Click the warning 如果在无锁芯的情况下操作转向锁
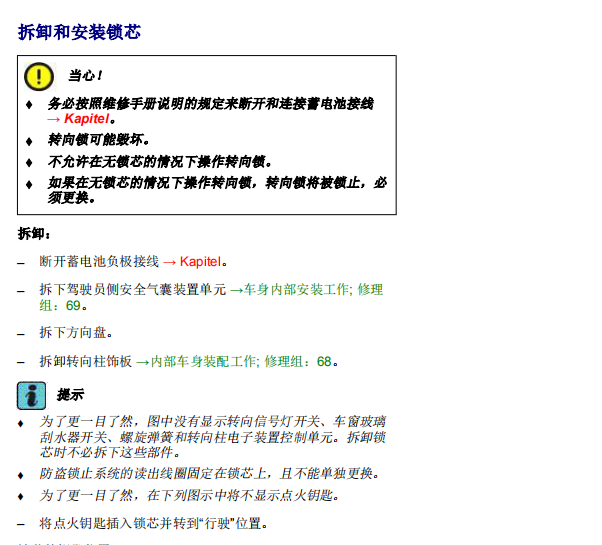 (x=217, y=190)
